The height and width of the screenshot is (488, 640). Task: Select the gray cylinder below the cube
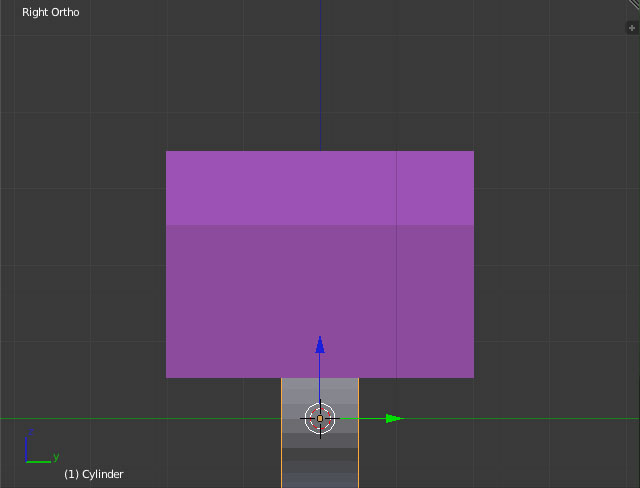coord(300,395)
